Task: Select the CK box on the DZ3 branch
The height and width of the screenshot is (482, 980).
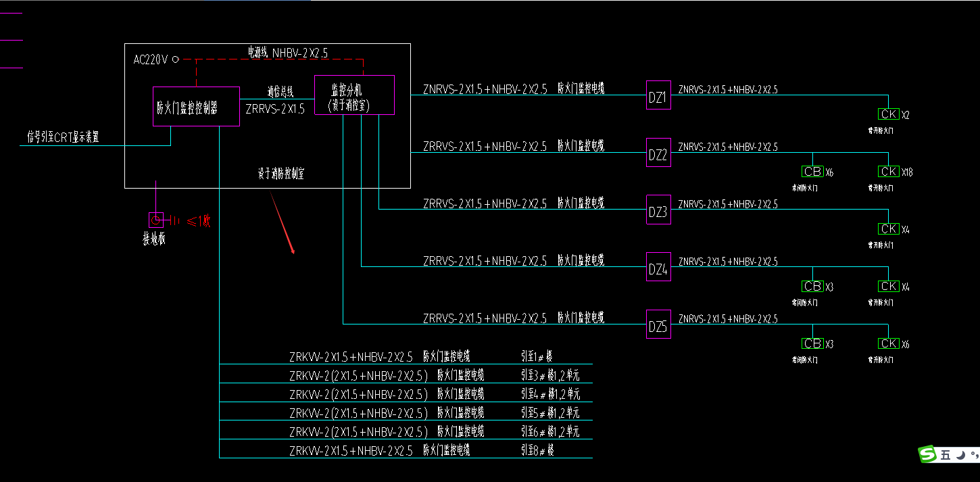Action: (889, 229)
